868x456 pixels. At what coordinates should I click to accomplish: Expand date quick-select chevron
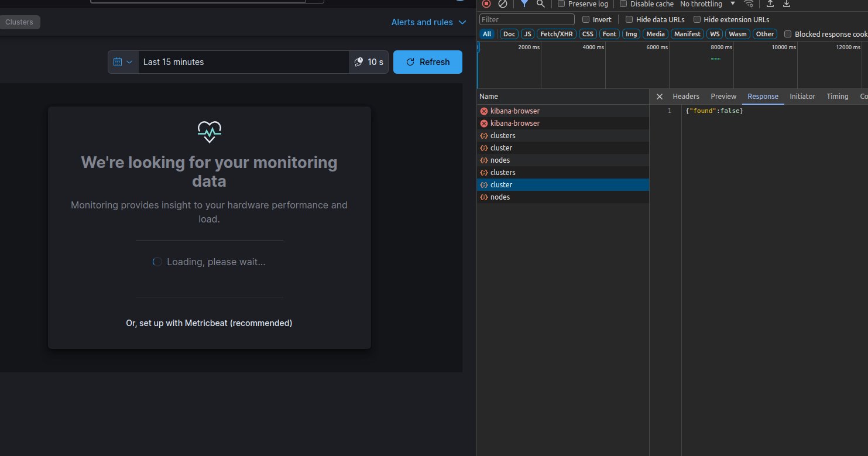point(129,62)
